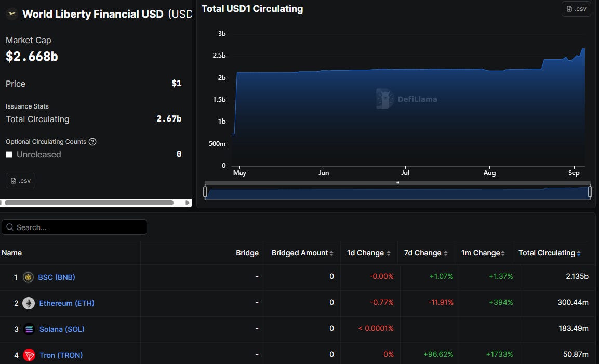
Task: Focus the Search input field
Action: [74, 227]
